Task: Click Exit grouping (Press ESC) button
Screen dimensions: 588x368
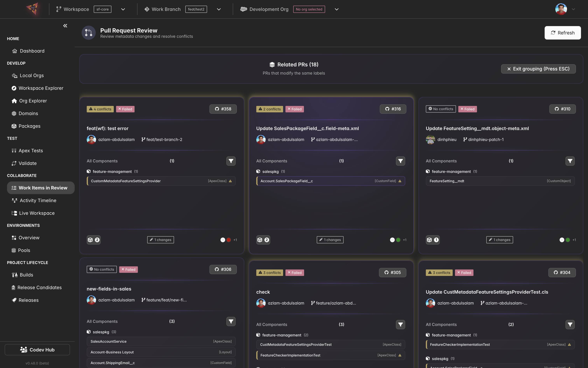Action: tap(538, 69)
